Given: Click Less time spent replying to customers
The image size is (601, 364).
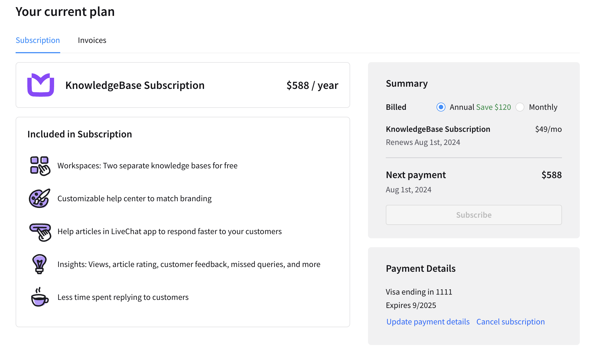Looking at the screenshot, I should click(x=123, y=297).
